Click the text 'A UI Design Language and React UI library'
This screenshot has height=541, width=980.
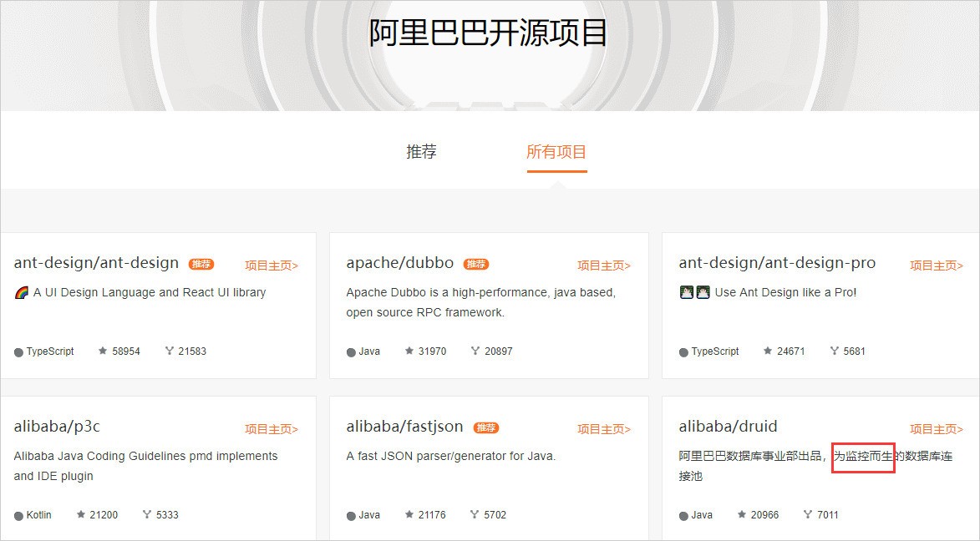coord(150,292)
